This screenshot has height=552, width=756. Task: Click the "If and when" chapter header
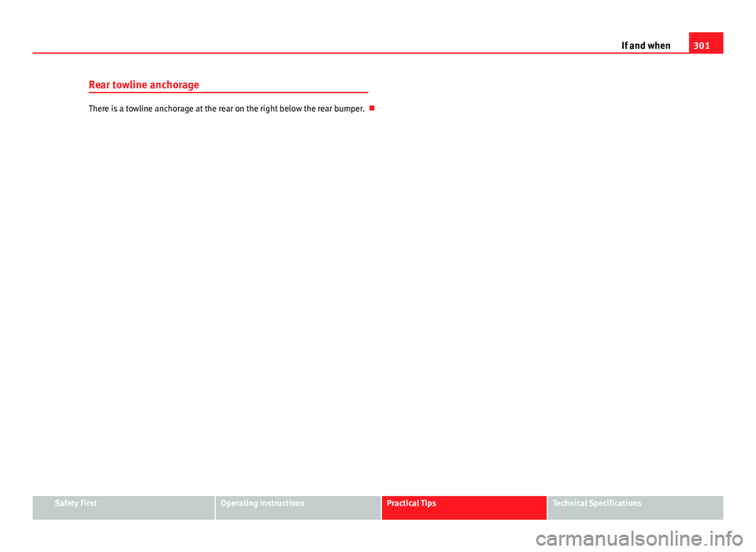646,46
